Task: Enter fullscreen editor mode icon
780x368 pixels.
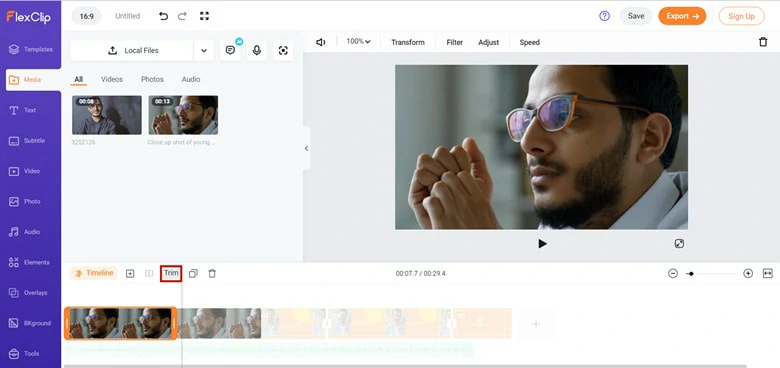Action: (x=204, y=16)
